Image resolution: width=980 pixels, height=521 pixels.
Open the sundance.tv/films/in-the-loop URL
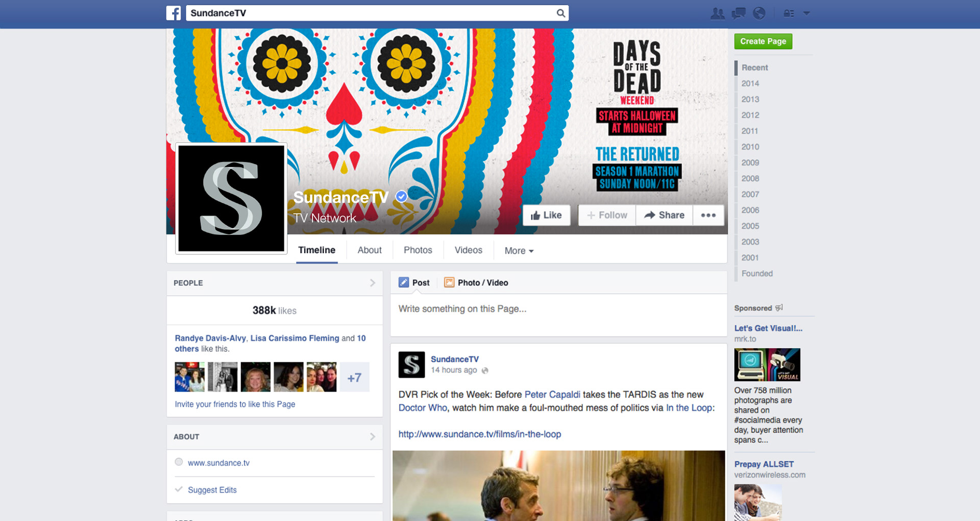tap(480, 434)
